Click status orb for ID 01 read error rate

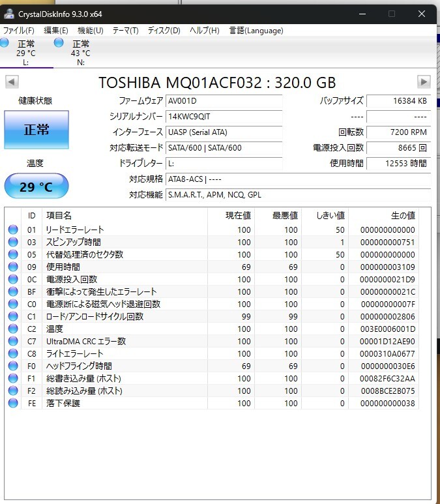(x=13, y=230)
